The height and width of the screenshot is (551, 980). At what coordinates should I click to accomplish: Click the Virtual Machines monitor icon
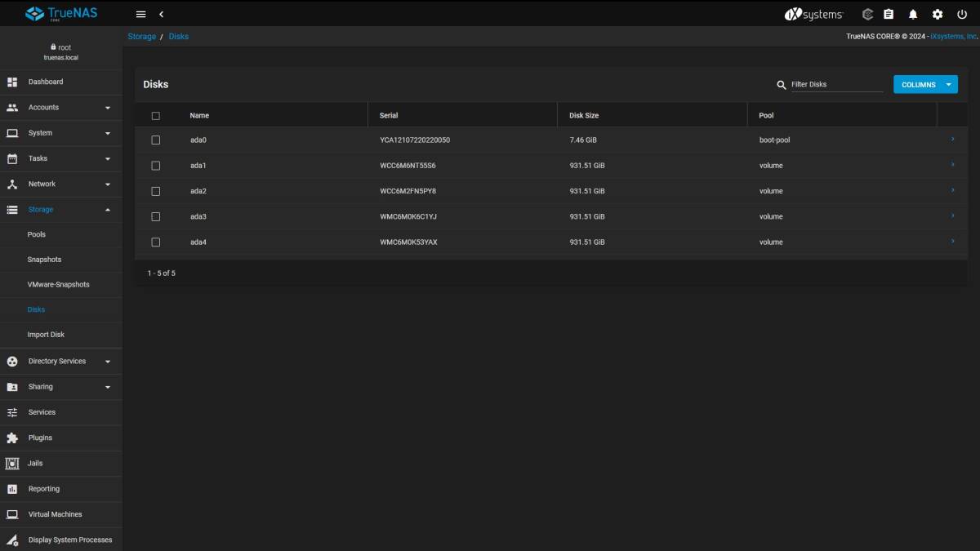tap(12, 514)
